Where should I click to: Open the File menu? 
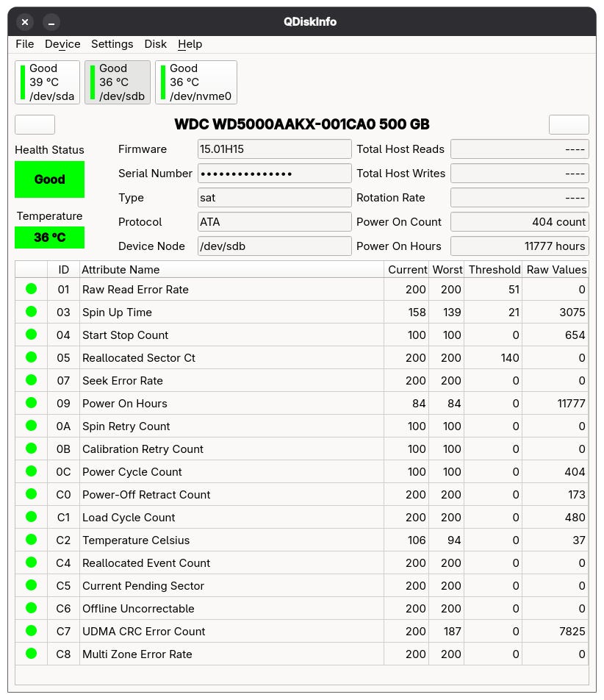tap(24, 44)
